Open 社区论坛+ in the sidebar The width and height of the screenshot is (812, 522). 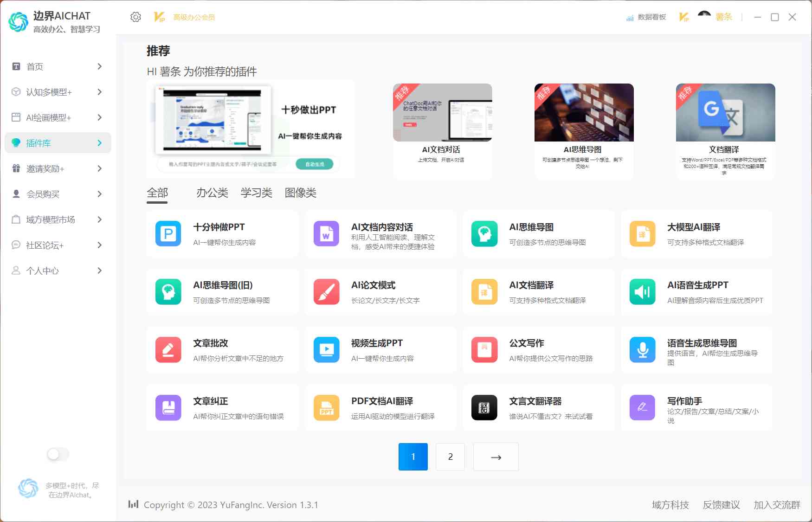58,245
